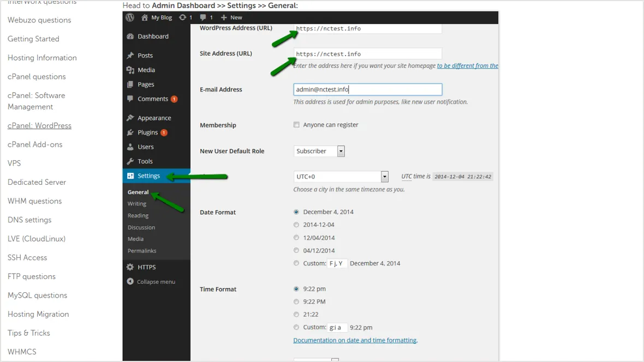Open cPanel: WordPress category link
This screenshot has width=644, height=362.
[x=39, y=125]
